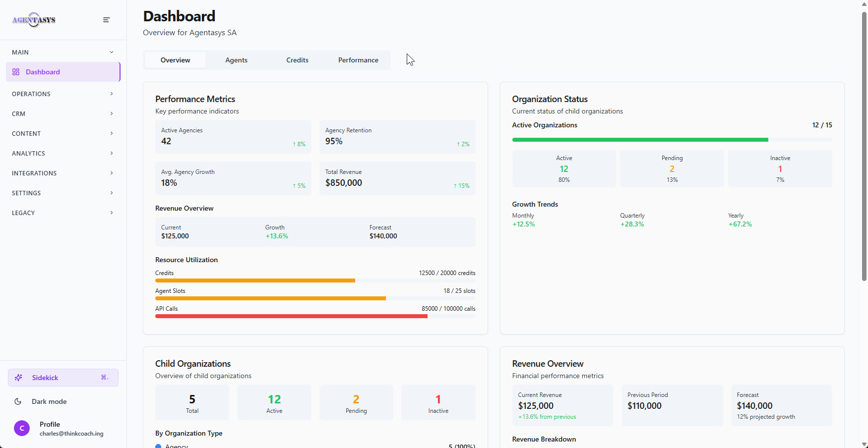Click the Agentasys logo
The width and height of the screenshot is (868, 448).
coord(34,20)
